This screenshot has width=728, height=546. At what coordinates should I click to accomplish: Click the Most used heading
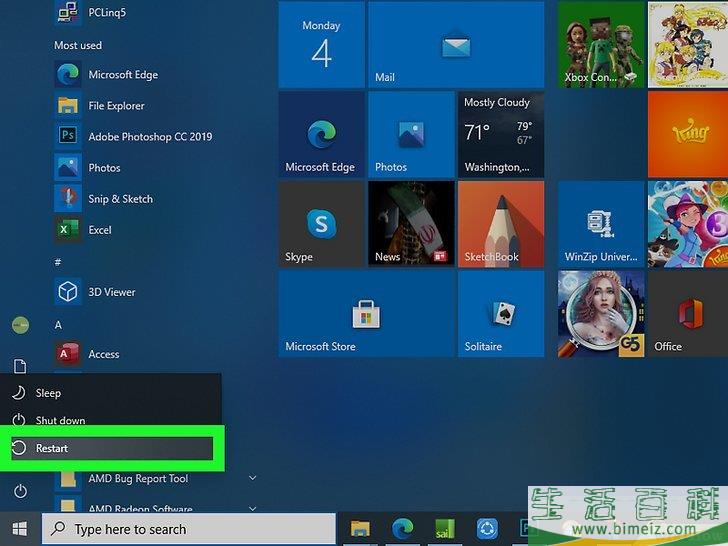click(x=78, y=46)
